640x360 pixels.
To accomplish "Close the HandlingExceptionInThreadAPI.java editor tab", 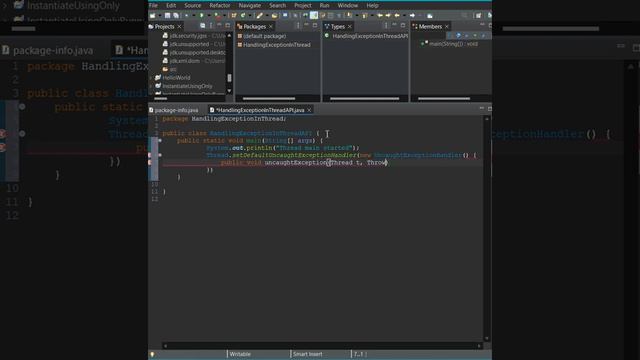I will point(309,110).
